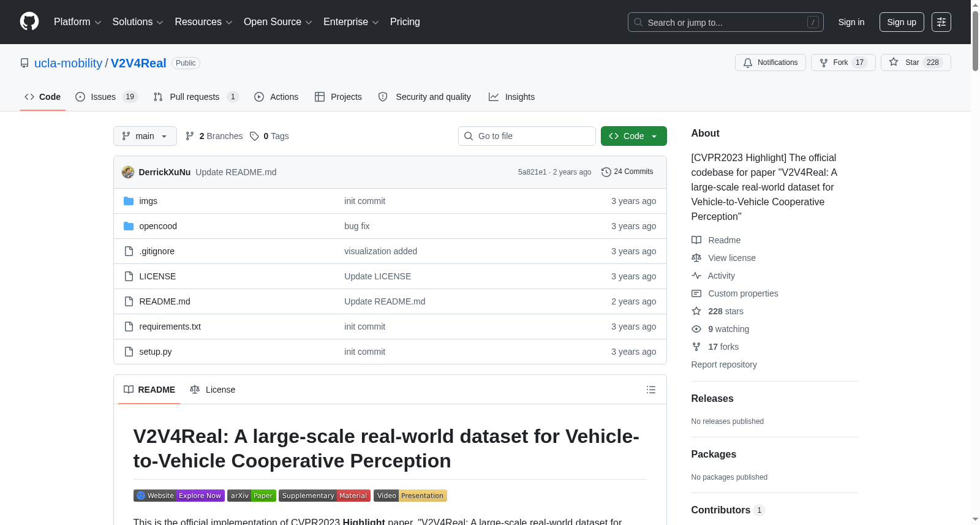Expand the Open Source menu
The image size is (980, 525).
278,22
